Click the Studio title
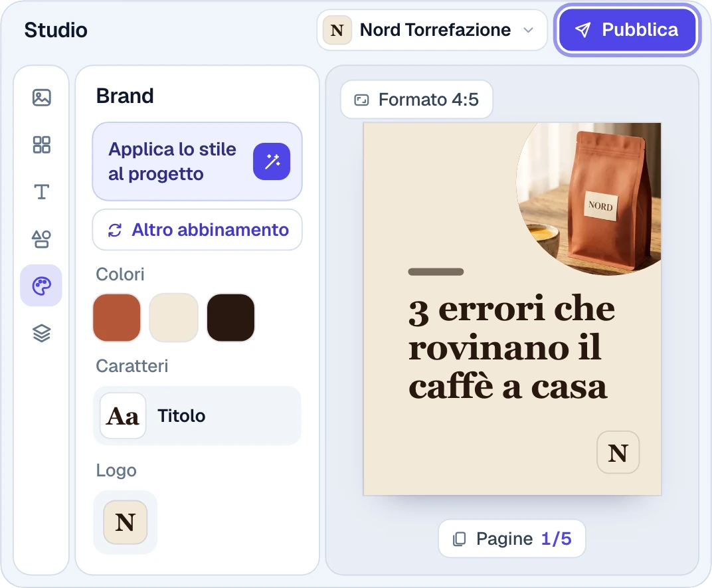The width and height of the screenshot is (712, 588). click(x=56, y=30)
